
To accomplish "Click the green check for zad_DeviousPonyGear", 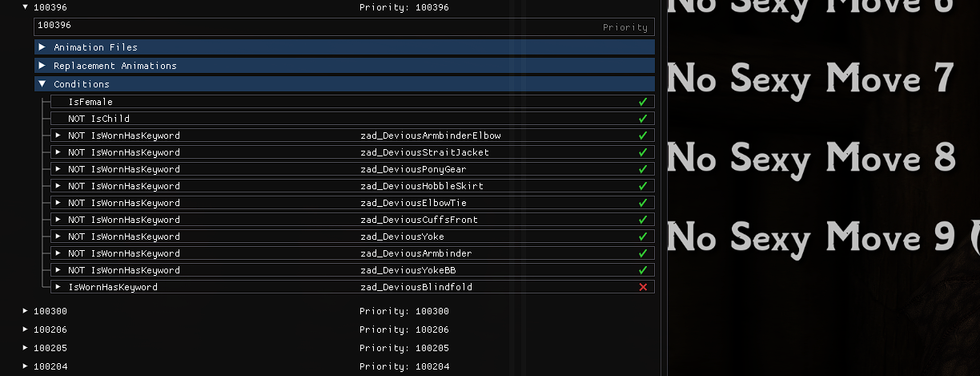I will (x=643, y=169).
